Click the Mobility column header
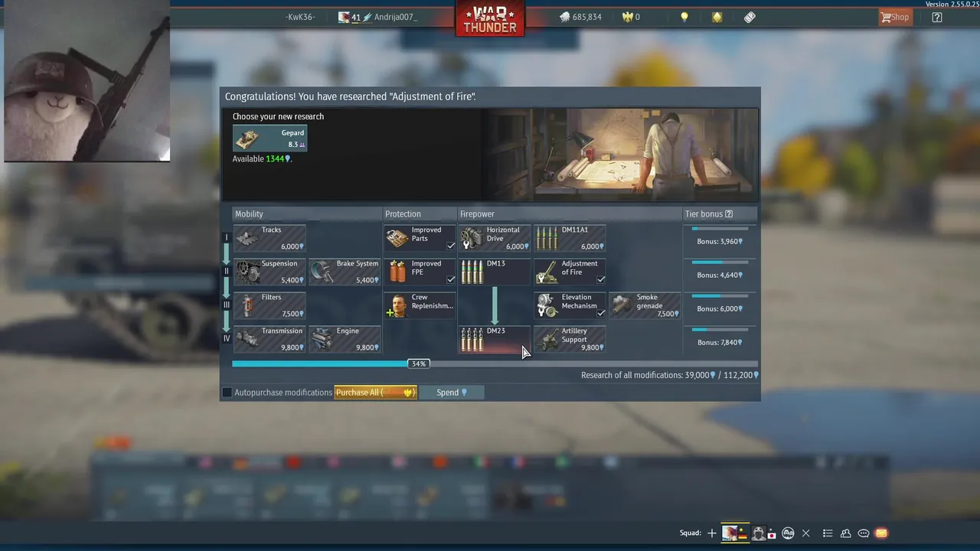 pos(249,214)
